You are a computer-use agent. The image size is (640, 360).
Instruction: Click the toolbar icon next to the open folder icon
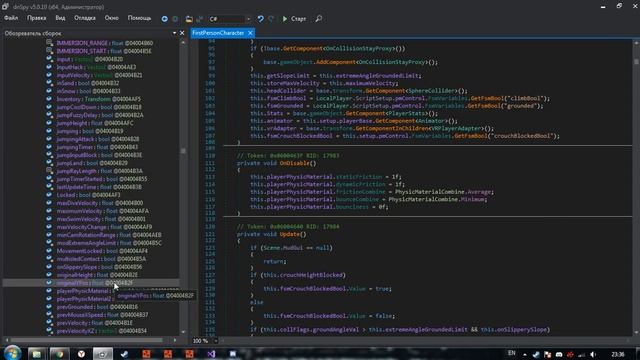tap(200, 19)
